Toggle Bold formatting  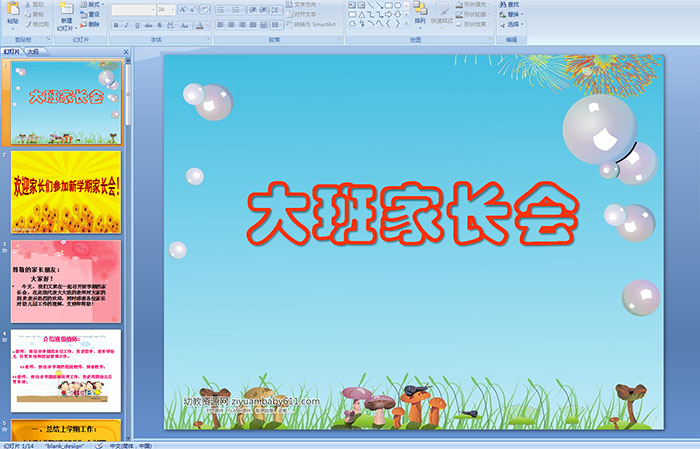[x=116, y=25]
